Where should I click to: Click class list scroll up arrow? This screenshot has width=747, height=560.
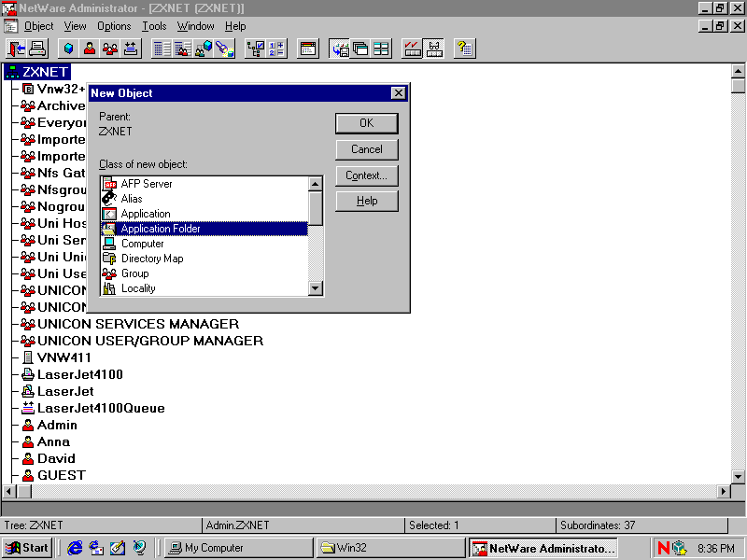tap(316, 184)
